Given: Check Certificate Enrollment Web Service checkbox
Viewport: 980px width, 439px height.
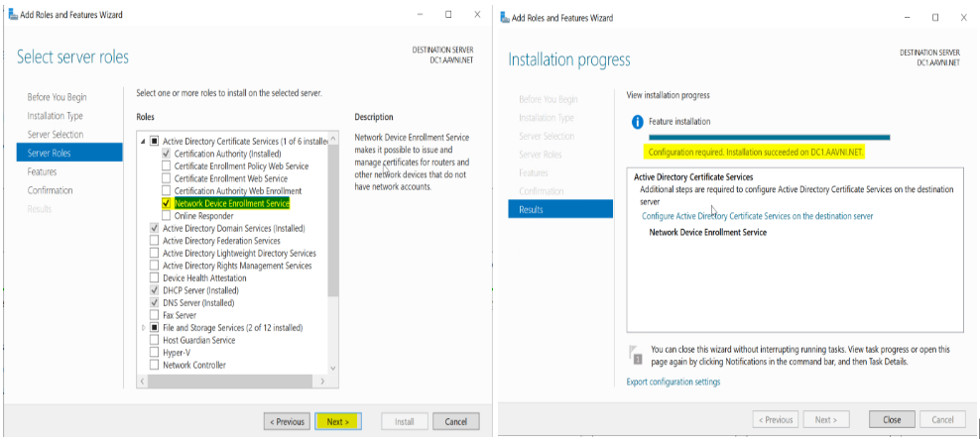Looking at the screenshot, I should [x=167, y=178].
